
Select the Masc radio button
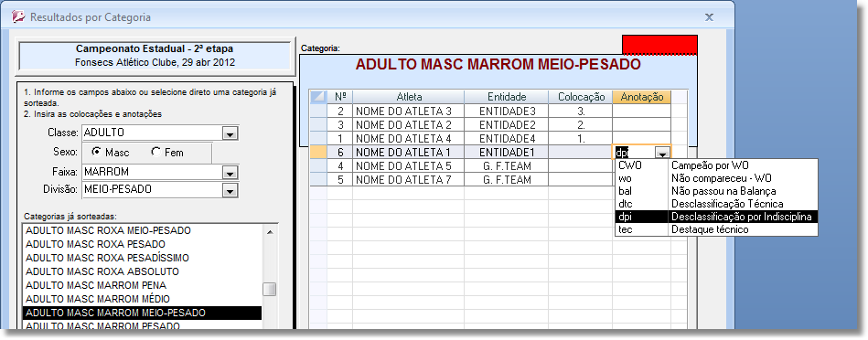[x=96, y=152]
